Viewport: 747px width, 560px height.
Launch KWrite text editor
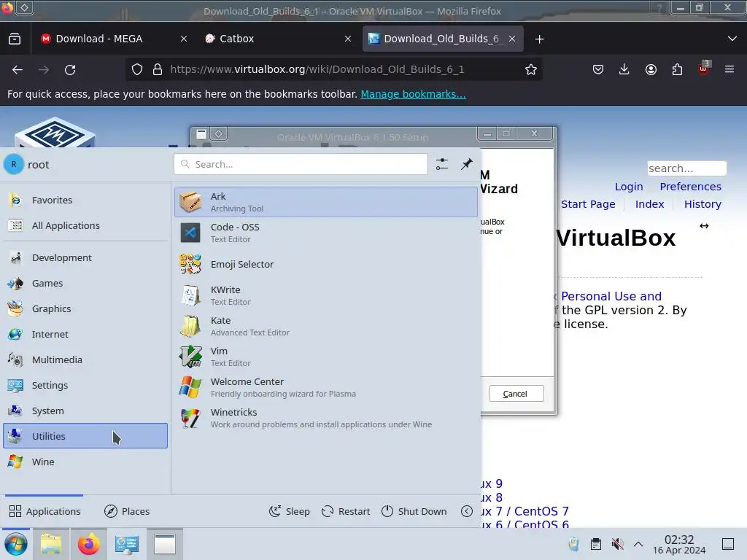pyautogui.click(x=326, y=295)
